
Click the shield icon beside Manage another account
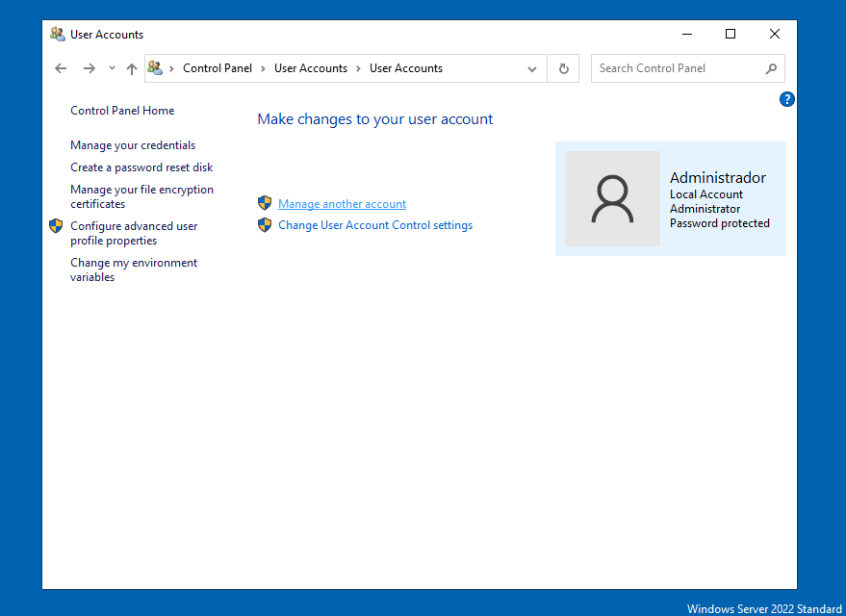click(265, 203)
